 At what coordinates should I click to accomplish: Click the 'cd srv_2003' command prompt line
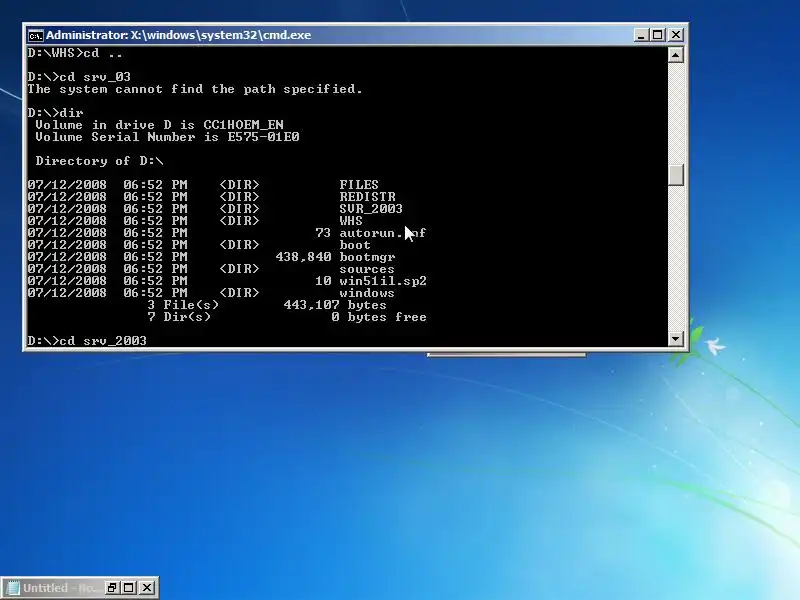point(87,340)
